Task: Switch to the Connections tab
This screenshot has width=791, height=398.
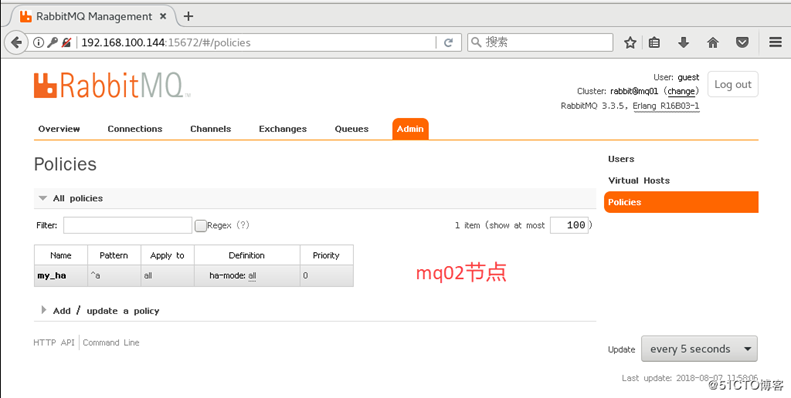Action: pyautogui.click(x=135, y=129)
